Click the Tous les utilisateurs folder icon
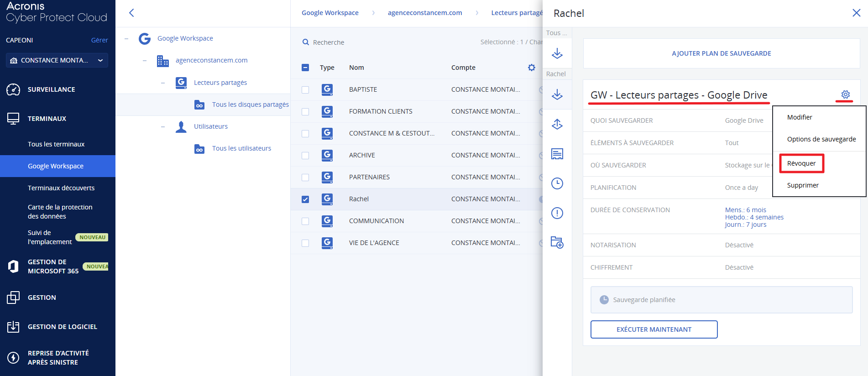Viewport: 868px width, 376px height. click(199, 149)
